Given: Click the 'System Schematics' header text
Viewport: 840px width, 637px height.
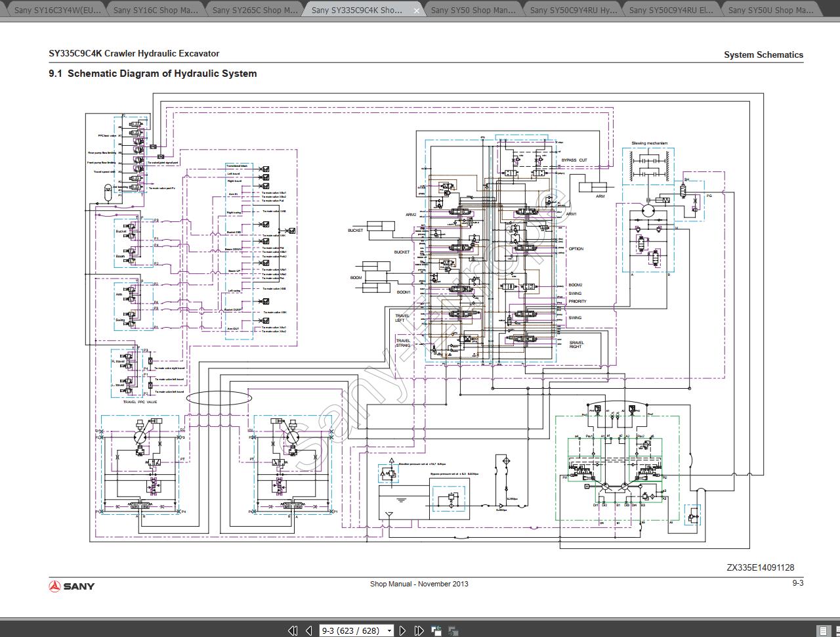Looking at the screenshot, I should click(x=763, y=55).
